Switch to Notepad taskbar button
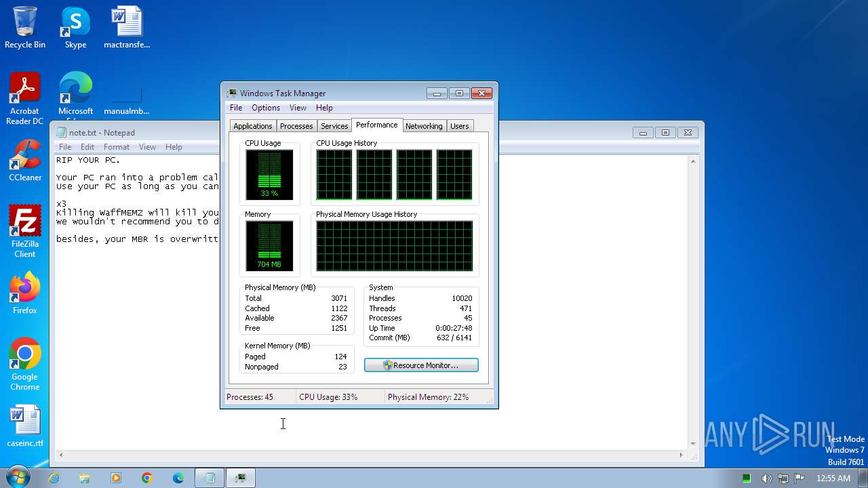The width and height of the screenshot is (868, 488). click(210, 478)
